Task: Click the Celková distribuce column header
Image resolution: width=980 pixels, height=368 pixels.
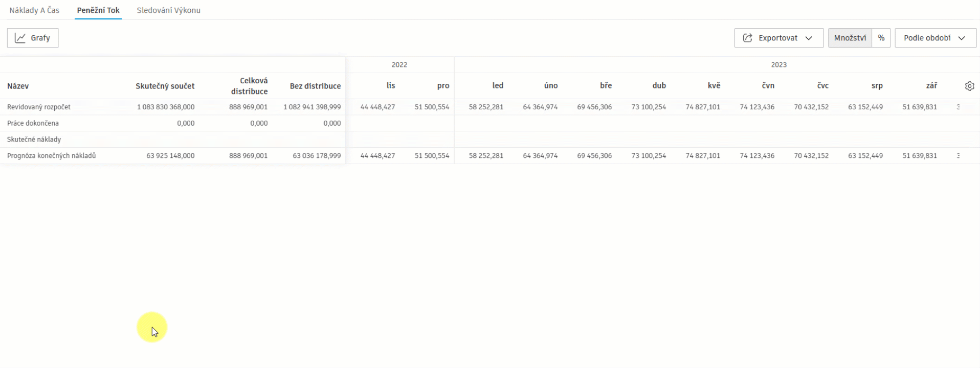Action: [249, 86]
